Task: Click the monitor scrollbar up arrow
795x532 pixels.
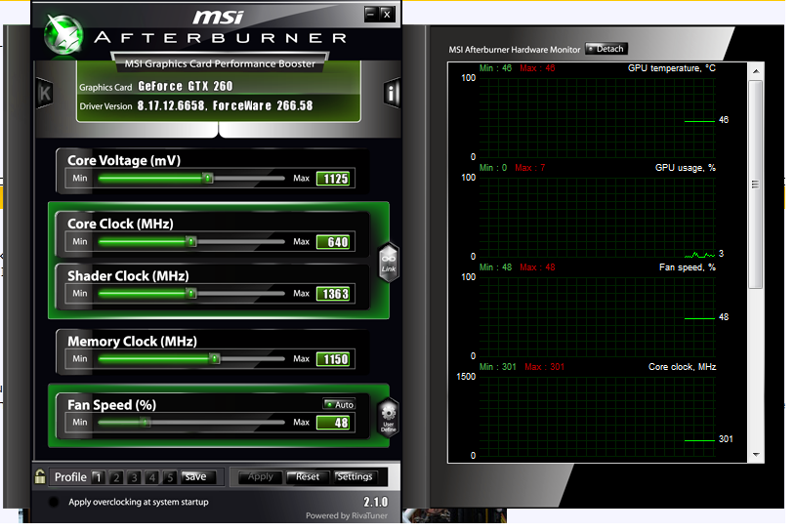Action: [756, 71]
